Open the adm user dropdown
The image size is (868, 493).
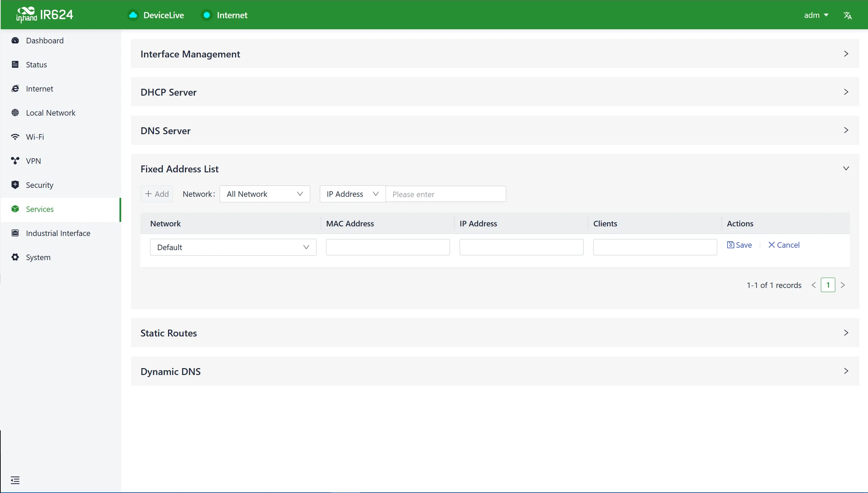(x=816, y=15)
